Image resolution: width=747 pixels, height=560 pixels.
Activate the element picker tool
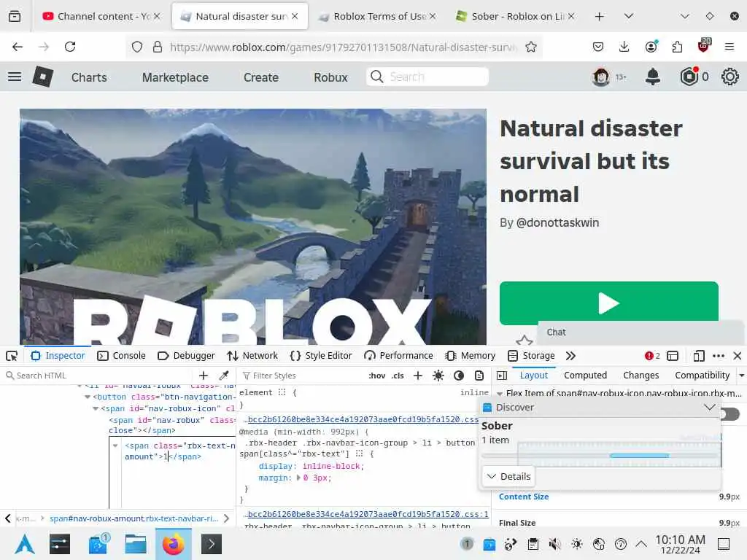[12, 356]
